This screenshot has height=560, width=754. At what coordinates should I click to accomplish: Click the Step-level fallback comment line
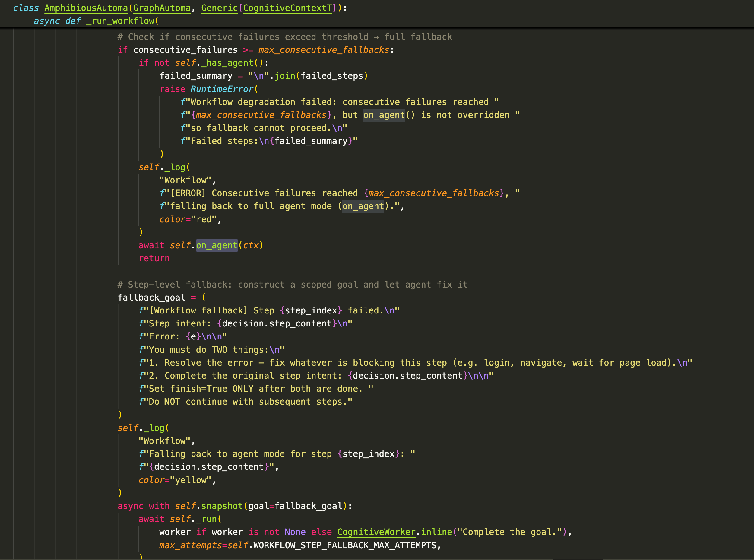pyautogui.click(x=292, y=285)
